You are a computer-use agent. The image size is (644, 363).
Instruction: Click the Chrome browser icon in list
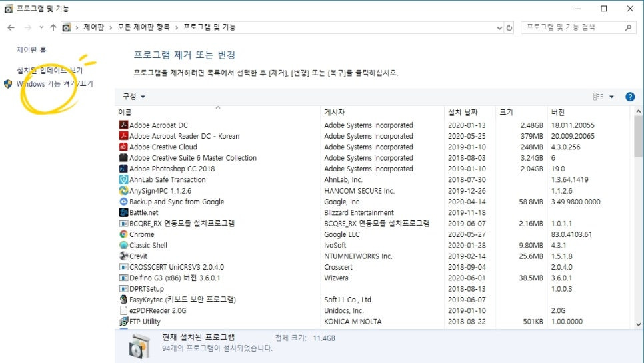pos(123,234)
